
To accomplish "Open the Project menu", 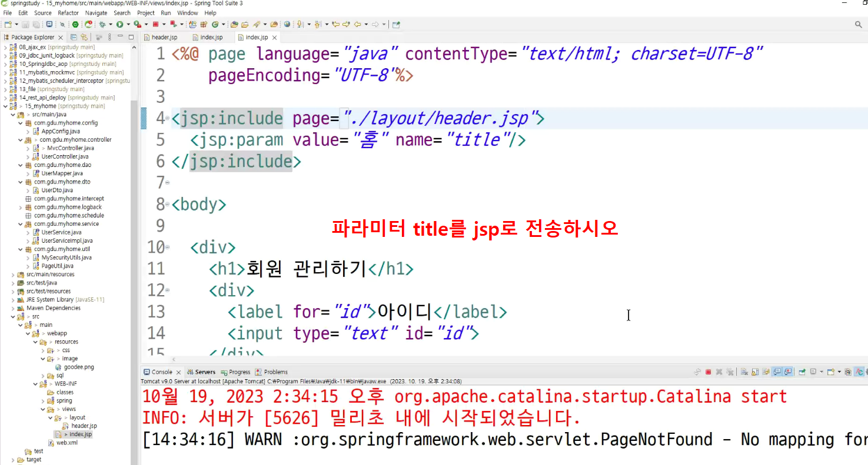I will point(146,12).
